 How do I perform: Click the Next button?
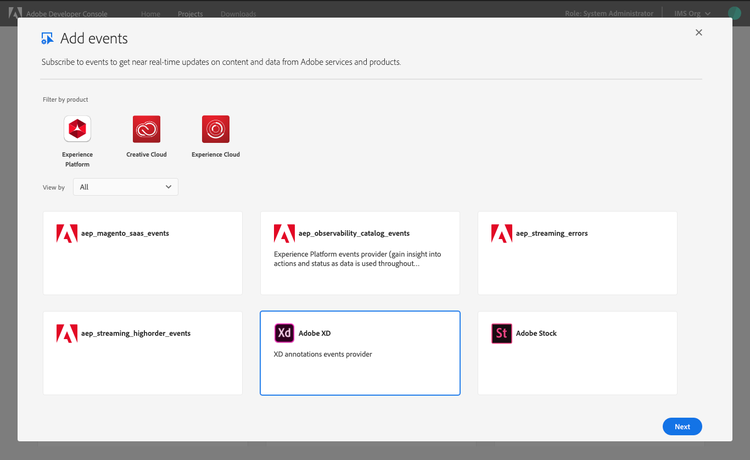(x=682, y=427)
